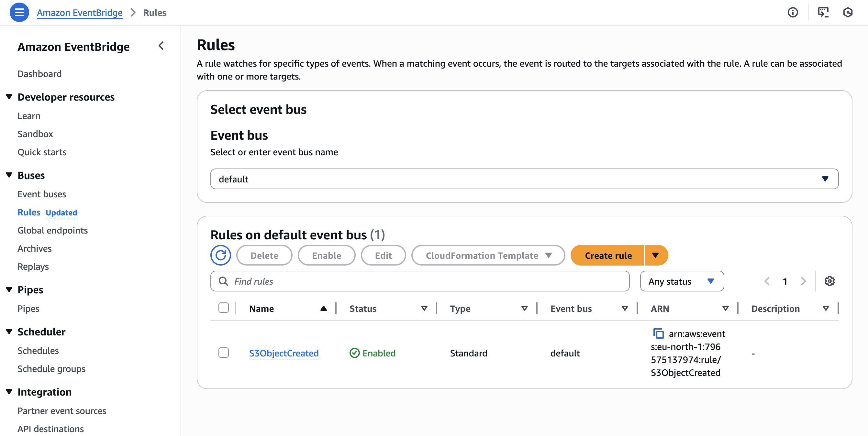
Task: Open the S3ObjectCreated rule link
Action: 284,353
